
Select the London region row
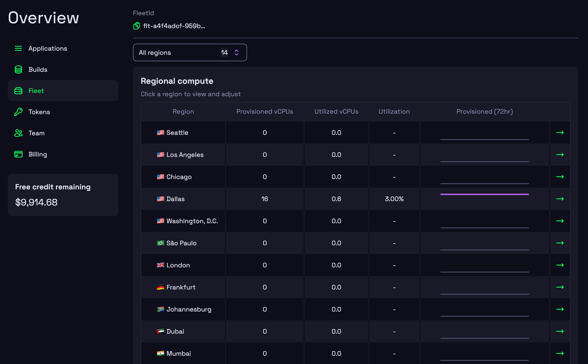tap(178, 265)
